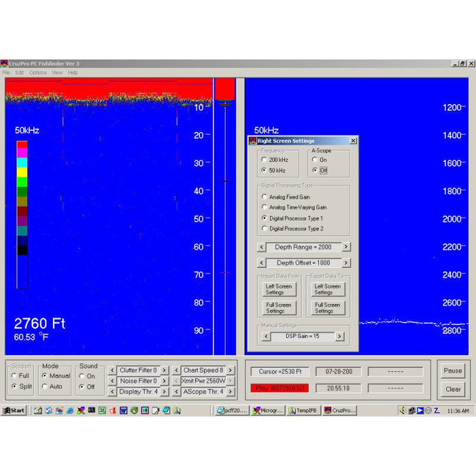Viewport: 476px width, 476px height.
Task: Increase Display Thr. value
Action: [165, 392]
